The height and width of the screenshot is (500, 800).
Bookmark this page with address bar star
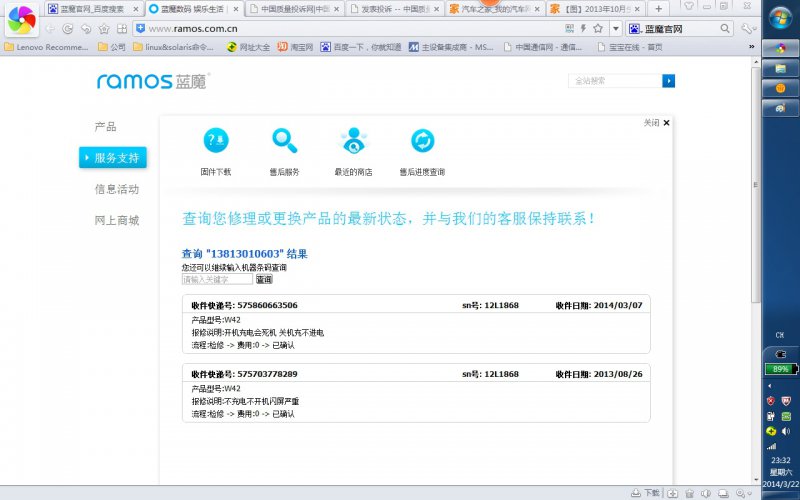tap(598, 29)
